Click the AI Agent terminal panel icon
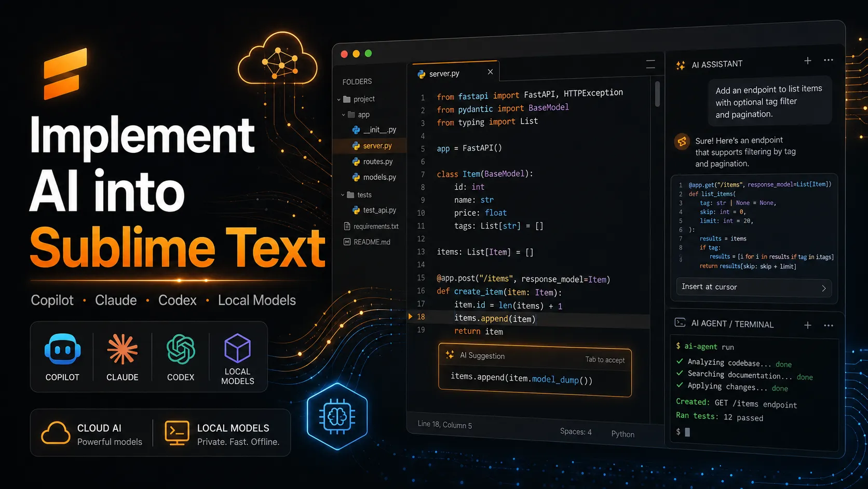 pyautogui.click(x=680, y=323)
